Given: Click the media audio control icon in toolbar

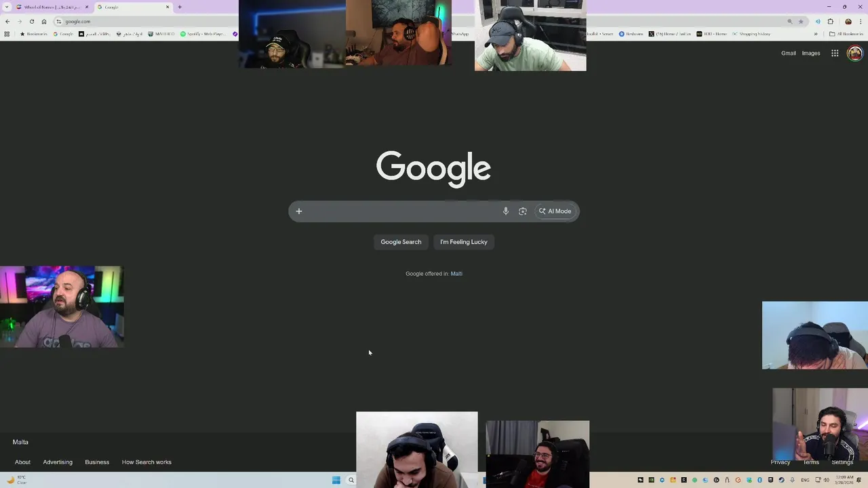Looking at the screenshot, I should pos(818,22).
